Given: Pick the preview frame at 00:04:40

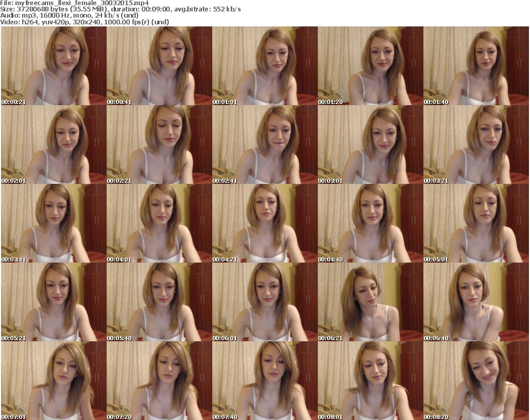Looking at the screenshot, I should (371, 223).
